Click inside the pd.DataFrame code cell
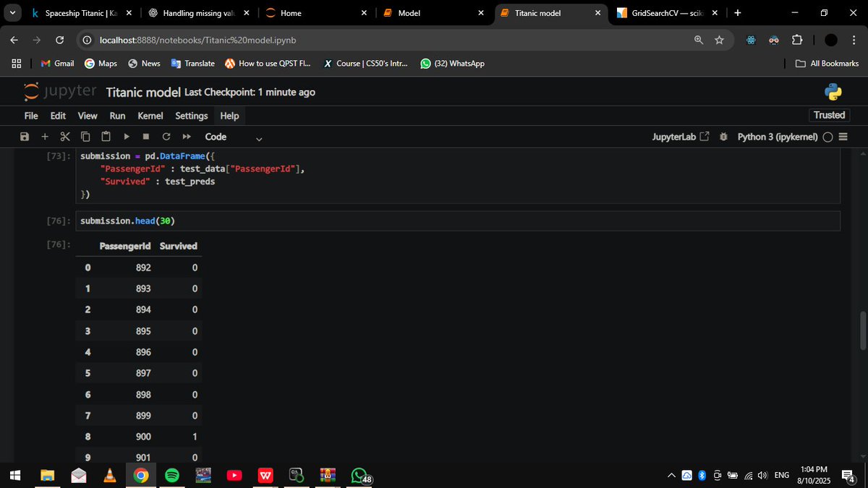The height and width of the screenshot is (488, 868). click(457, 175)
